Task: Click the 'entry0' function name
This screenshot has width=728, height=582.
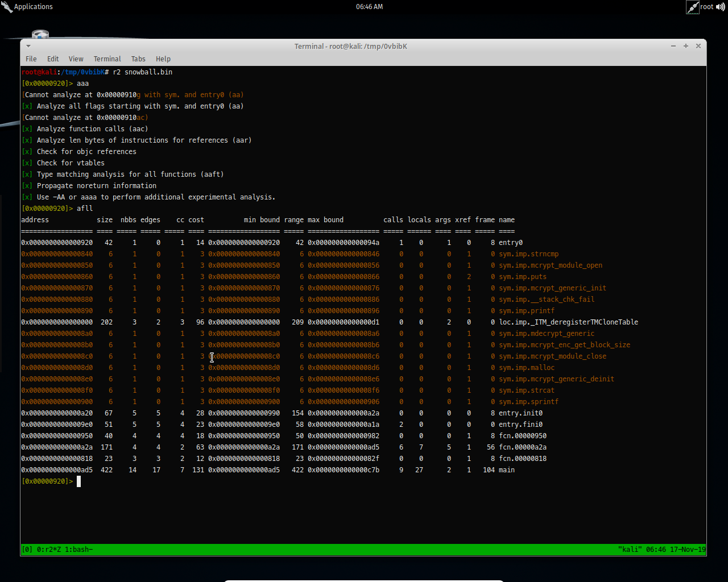Action: [511, 243]
